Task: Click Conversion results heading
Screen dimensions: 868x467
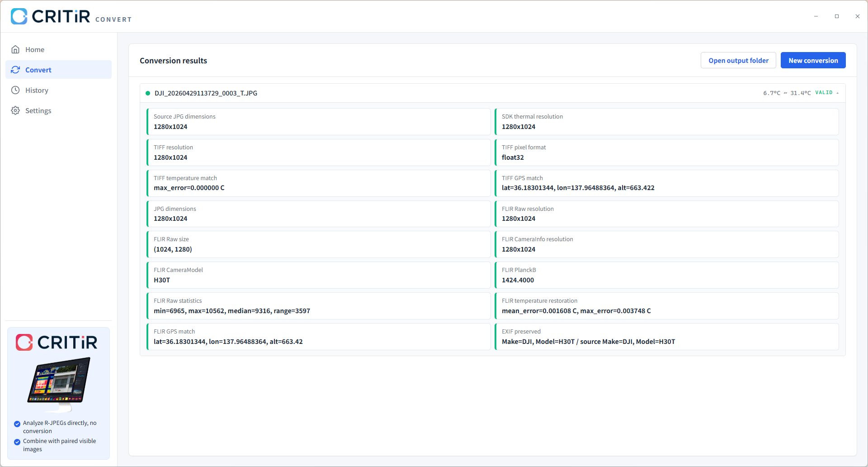Action: coord(173,61)
